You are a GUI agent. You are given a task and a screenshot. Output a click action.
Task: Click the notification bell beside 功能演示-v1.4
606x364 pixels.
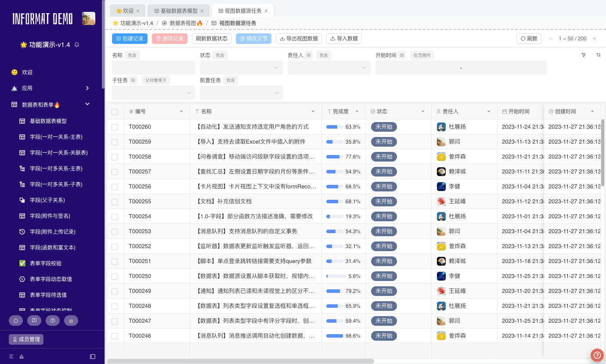pos(76,45)
